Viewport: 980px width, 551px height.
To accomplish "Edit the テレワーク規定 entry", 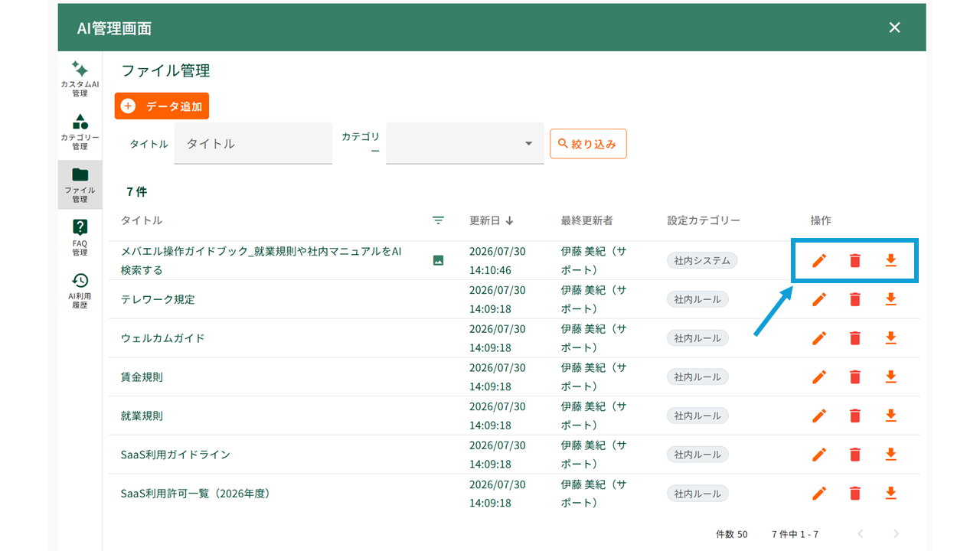I will click(x=819, y=299).
